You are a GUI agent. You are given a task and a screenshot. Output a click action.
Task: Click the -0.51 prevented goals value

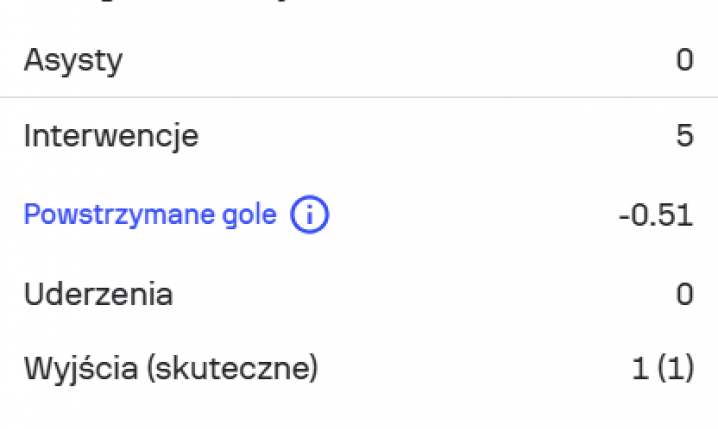pos(656,215)
